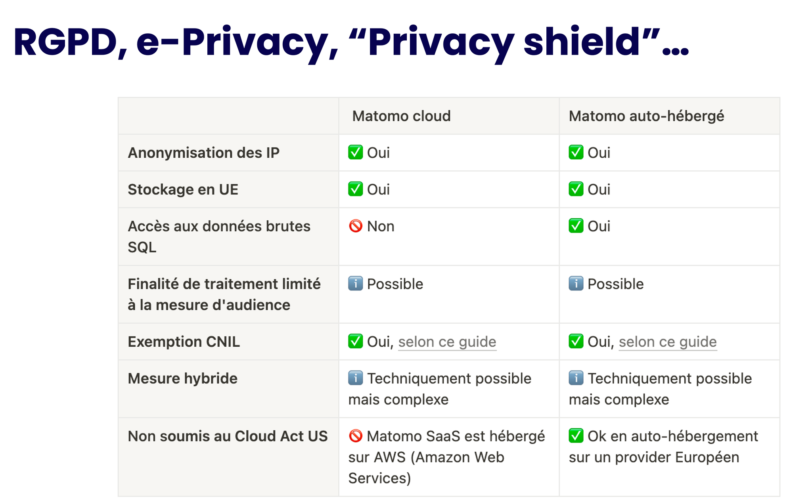Click green check in auto-hébergé Anonymisation row
The width and height of the screenshot is (812, 504).
(x=576, y=152)
